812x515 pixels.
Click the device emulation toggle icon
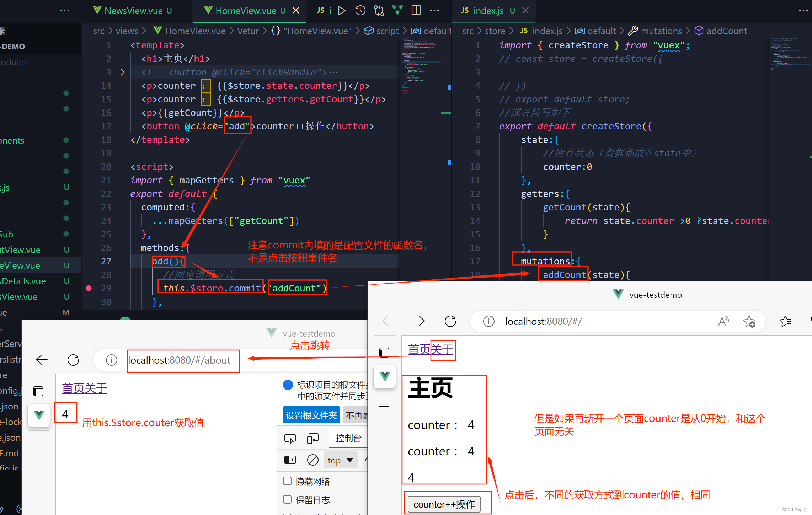[x=312, y=438]
